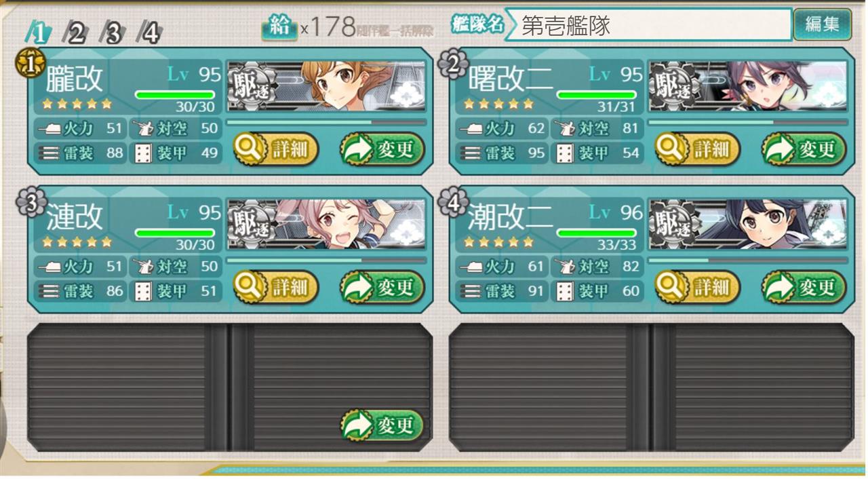The height and width of the screenshot is (479, 868).
Task: Open 詳細 details for 曙改二
Action: 698,149
